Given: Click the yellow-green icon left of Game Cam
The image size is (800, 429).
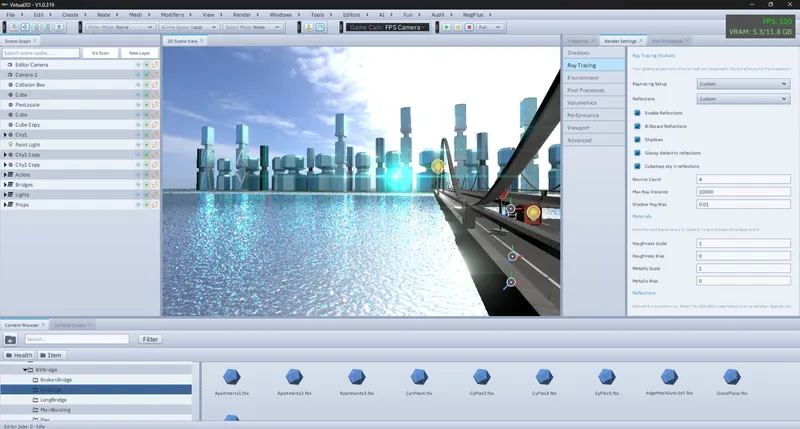Looking at the screenshot, I should pos(309,27).
